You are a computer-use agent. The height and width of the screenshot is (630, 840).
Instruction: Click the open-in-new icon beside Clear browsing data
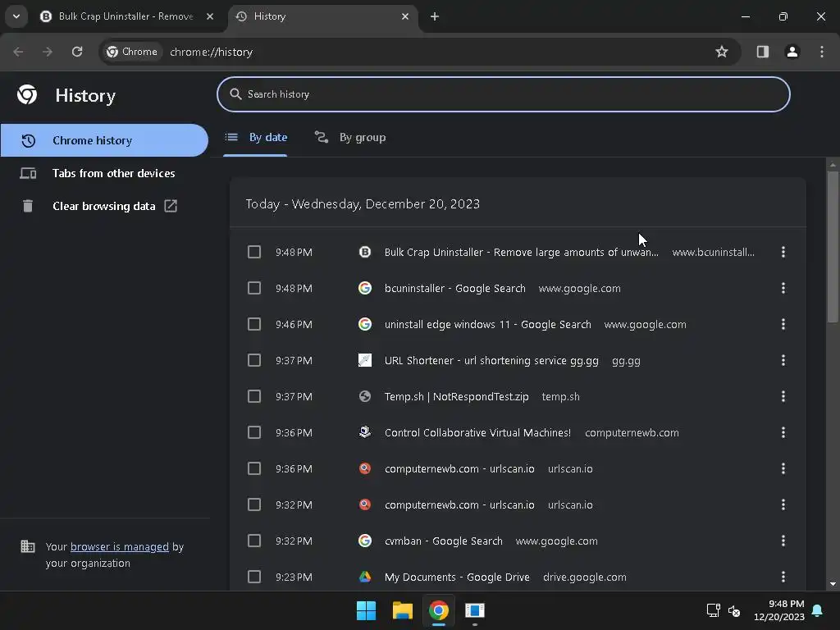point(171,206)
